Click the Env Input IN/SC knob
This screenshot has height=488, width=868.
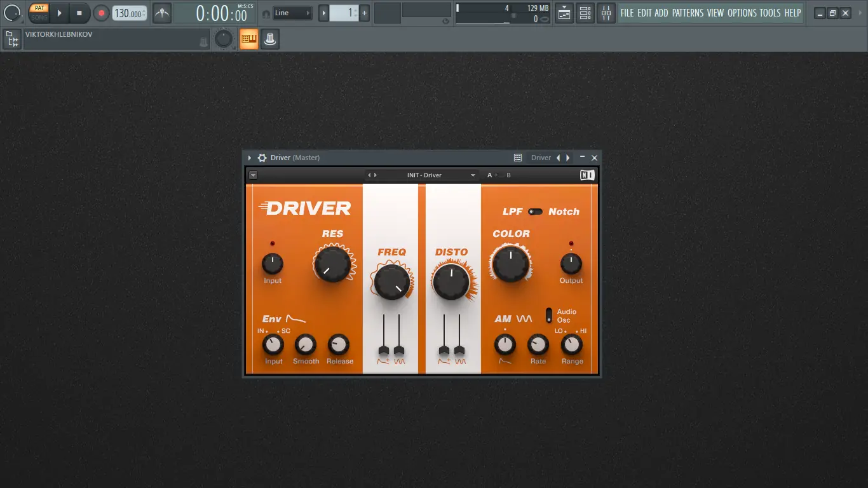273,345
